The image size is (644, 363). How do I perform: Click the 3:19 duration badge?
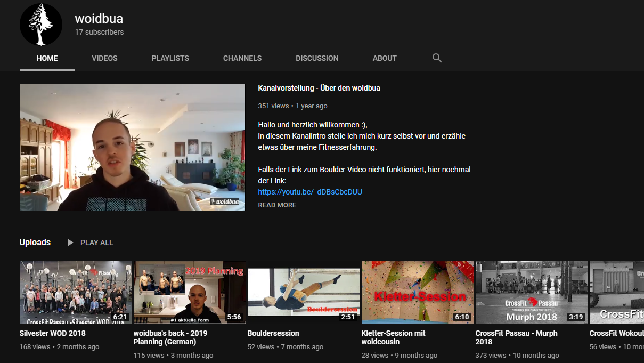[x=576, y=317]
